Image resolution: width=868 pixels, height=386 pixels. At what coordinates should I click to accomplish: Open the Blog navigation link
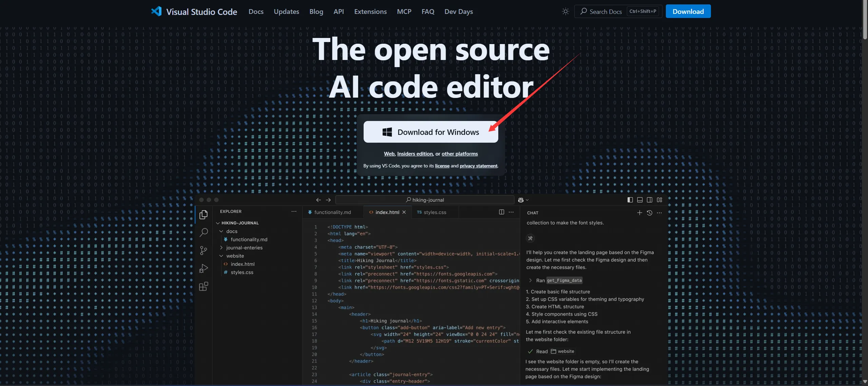(x=316, y=12)
